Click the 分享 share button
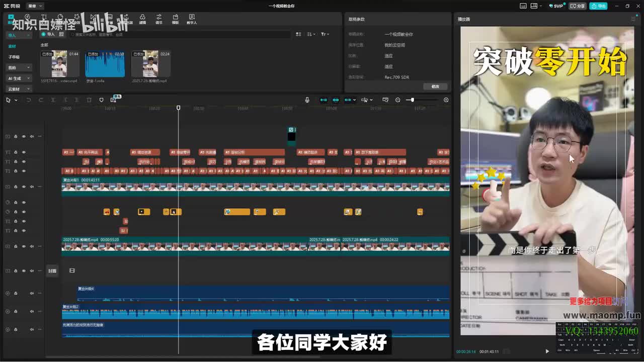644x362 pixels. 578,6
